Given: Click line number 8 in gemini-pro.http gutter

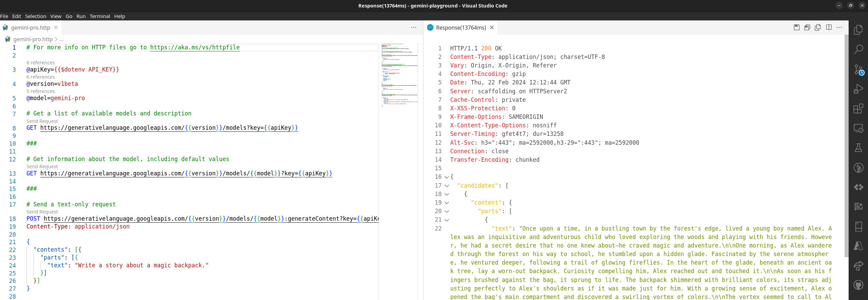Looking at the screenshot, I should tap(14, 128).
